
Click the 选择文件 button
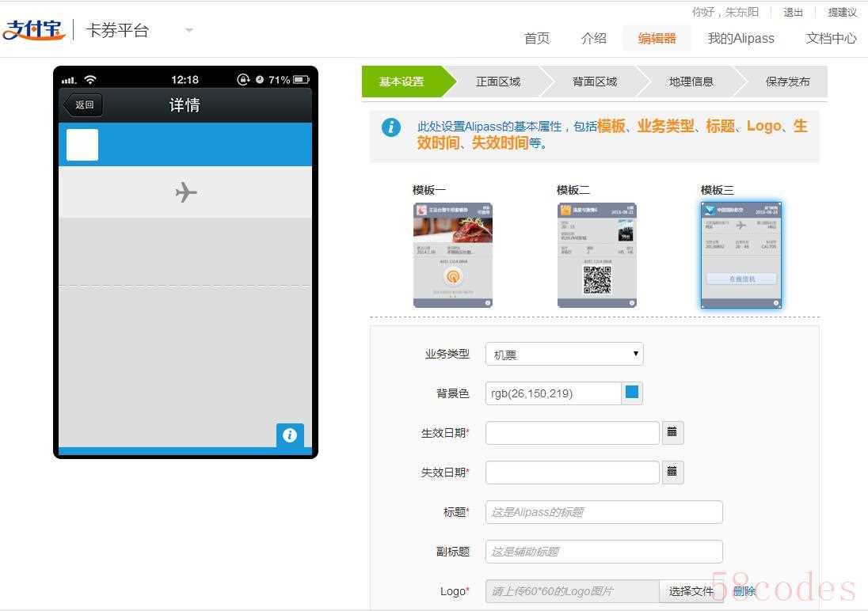(x=691, y=591)
